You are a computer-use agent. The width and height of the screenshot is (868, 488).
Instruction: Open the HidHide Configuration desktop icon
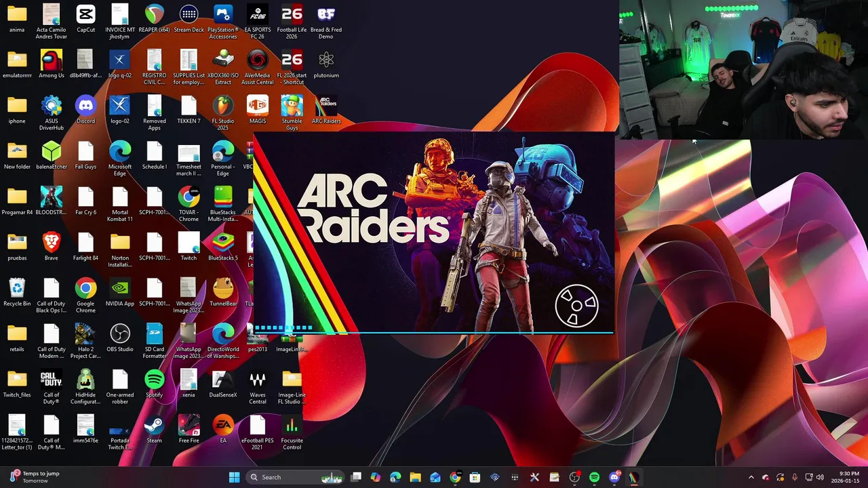pos(85,386)
